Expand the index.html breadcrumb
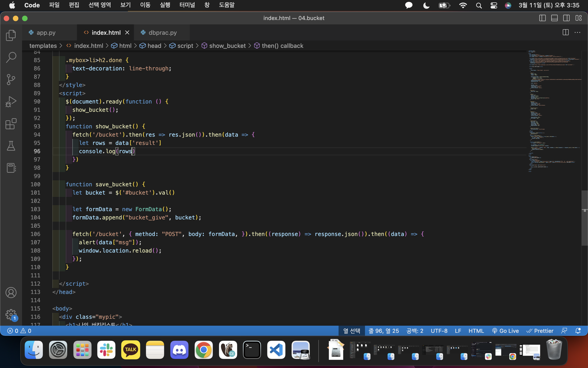 click(x=85, y=46)
